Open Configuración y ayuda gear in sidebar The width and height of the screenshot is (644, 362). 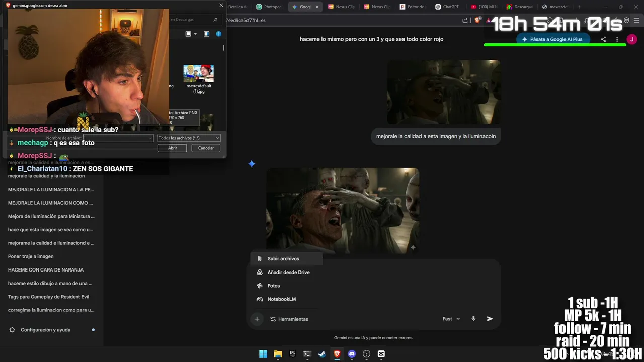click(x=12, y=330)
